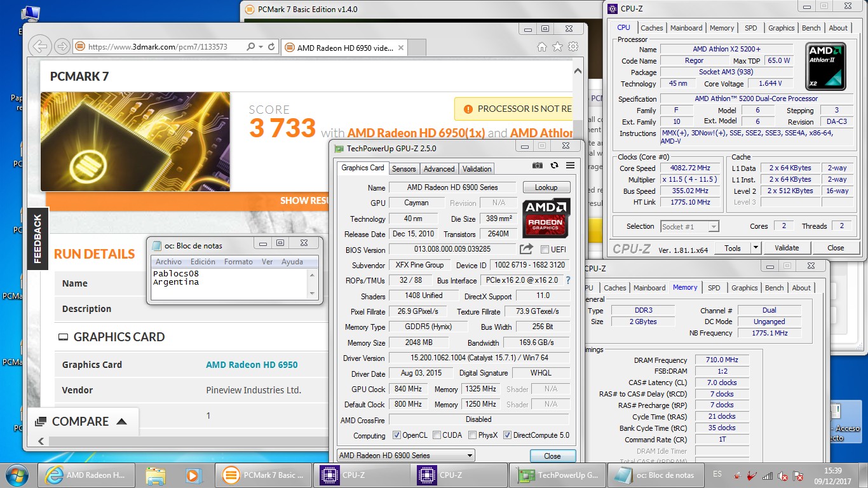Switch to the Sensors tab in GPU-Z
Image resolution: width=868 pixels, height=488 pixels.
click(403, 169)
